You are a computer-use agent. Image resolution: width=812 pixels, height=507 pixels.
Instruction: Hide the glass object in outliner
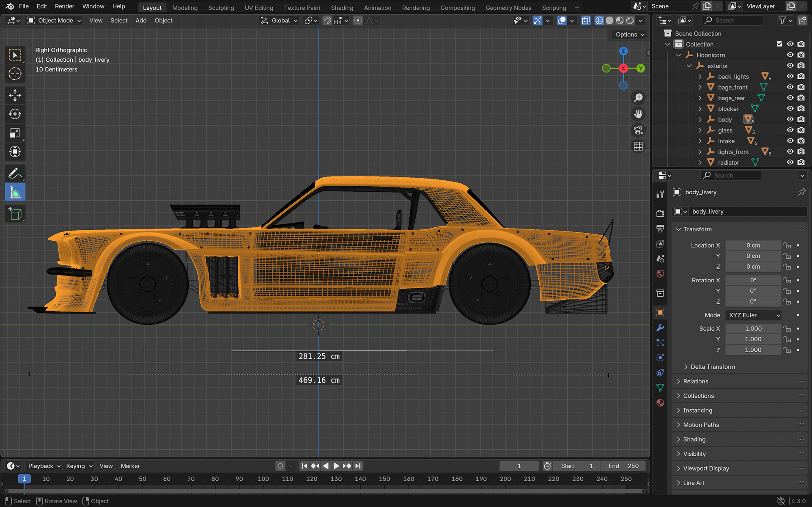pos(790,130)
